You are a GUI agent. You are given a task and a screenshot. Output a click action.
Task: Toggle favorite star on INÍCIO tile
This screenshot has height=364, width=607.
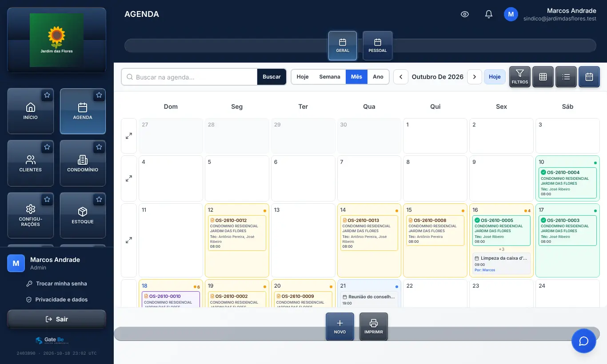click(47, 95)
